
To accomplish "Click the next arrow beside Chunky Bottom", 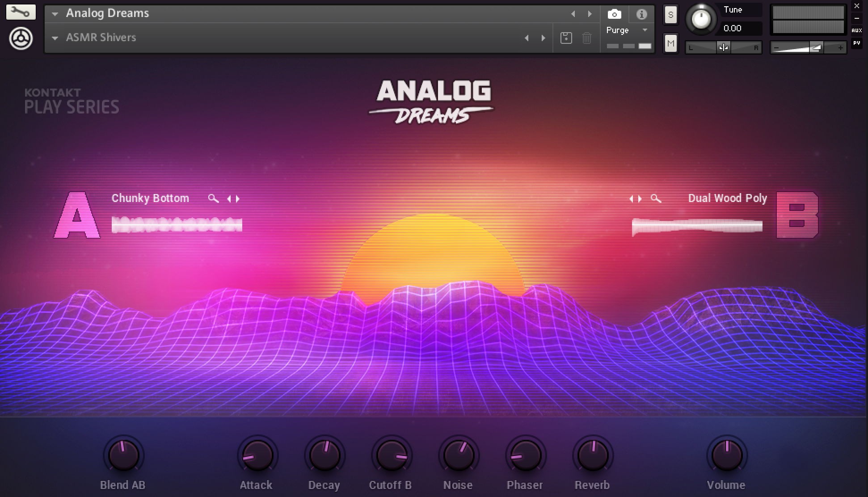I will pos(237,199).
